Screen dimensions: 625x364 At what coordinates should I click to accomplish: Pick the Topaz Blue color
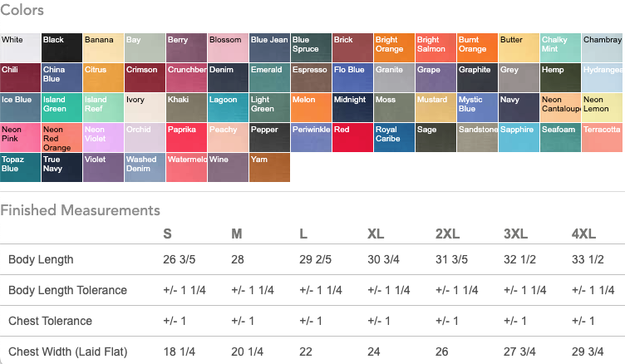click(x=20, y=167)
